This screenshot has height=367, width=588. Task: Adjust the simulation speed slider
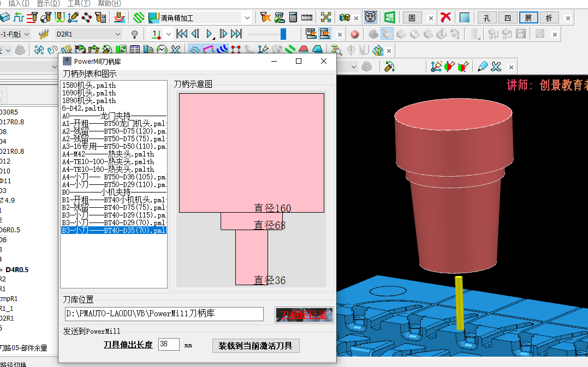[x=283, y=34]
